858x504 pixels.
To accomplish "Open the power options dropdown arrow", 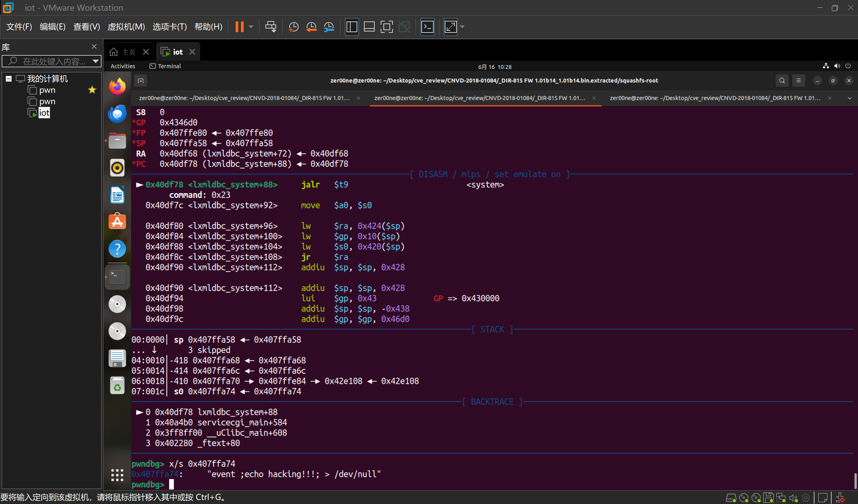I will click(251, 26).
